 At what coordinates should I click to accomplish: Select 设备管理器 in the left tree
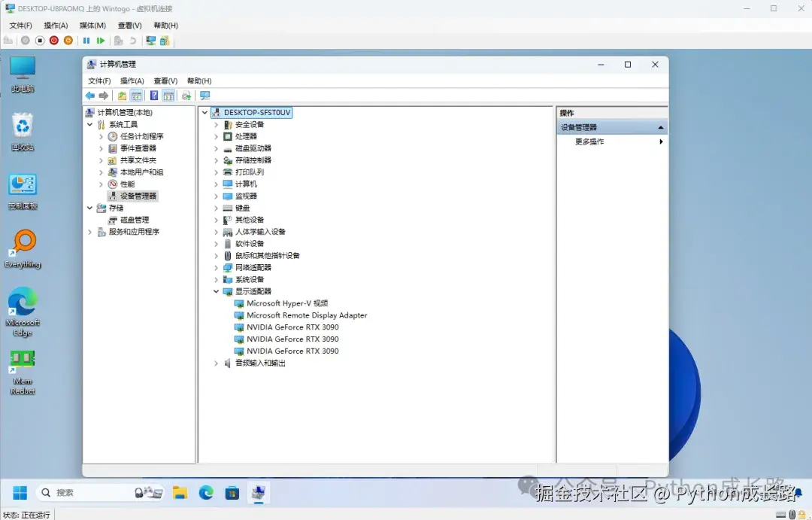(x=138, y=196)
